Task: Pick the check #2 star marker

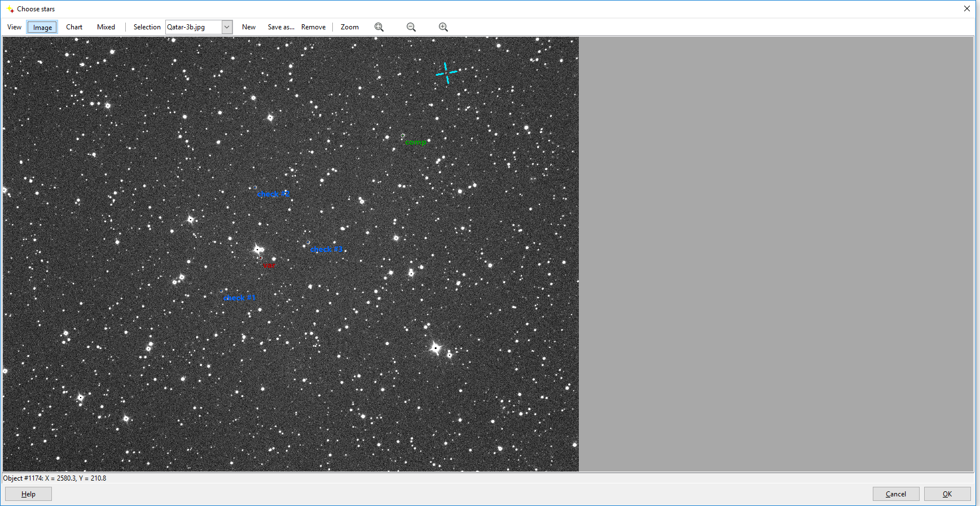Action: 255,187
